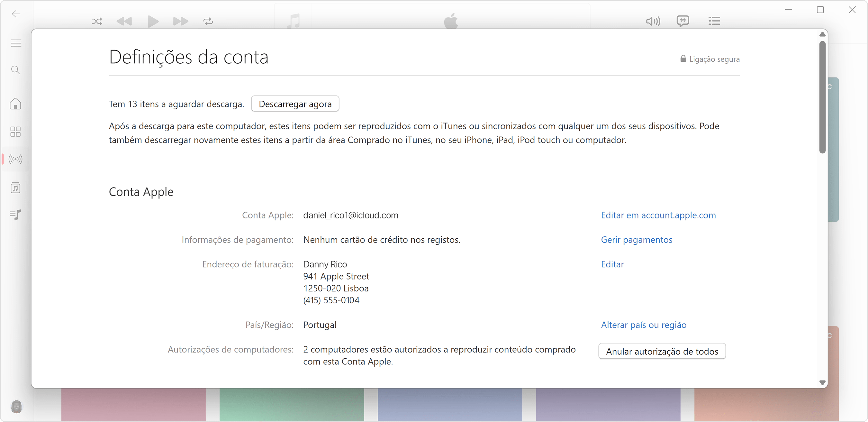
Task: Skip to previous track
Action: 124,22
